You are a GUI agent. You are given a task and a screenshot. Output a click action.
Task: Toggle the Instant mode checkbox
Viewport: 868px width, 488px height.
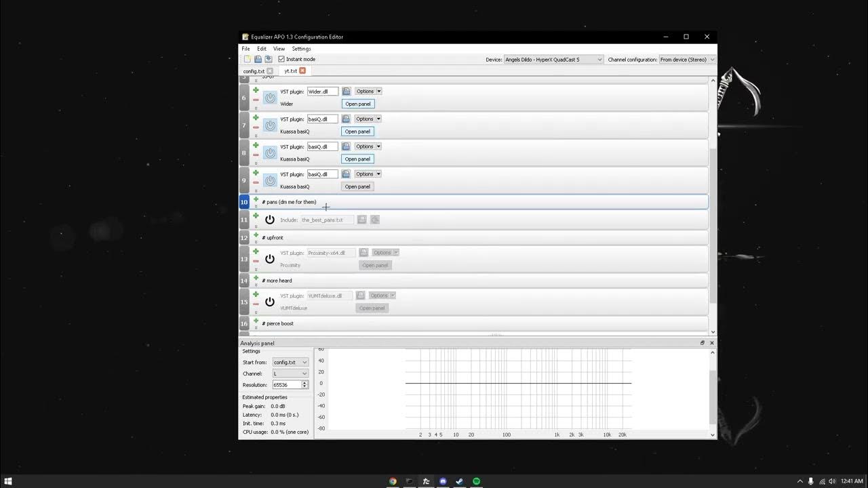(x=281, y=60)
